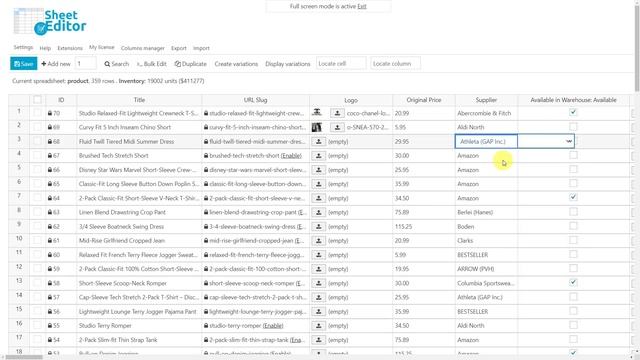Click lock icon on studio-terry-romper slug

206,325
